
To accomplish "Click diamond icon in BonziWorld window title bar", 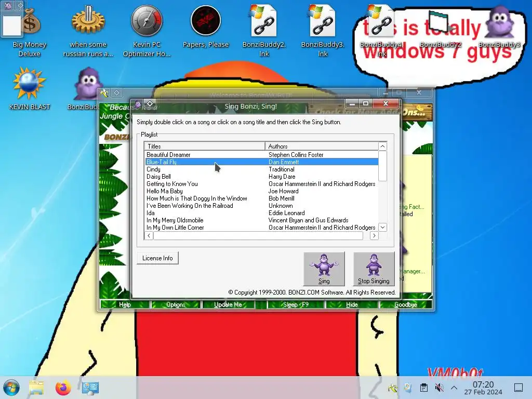I will click(116, 92).
